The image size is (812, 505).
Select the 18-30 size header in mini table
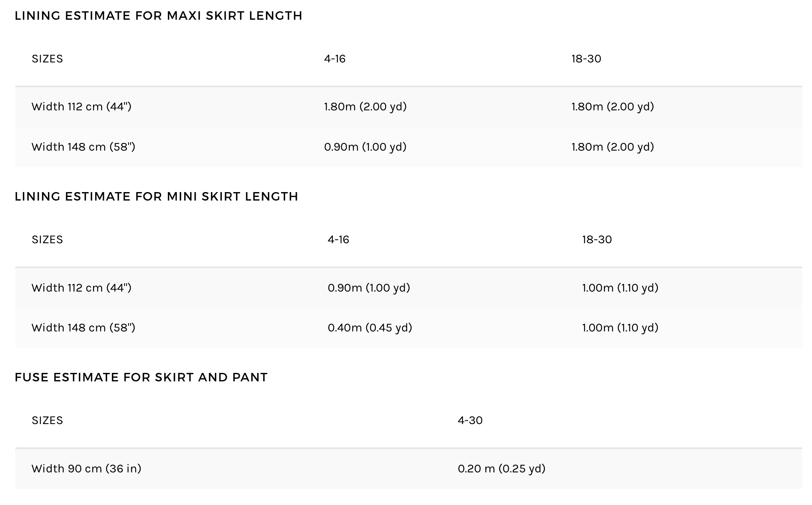coord(597,240)
